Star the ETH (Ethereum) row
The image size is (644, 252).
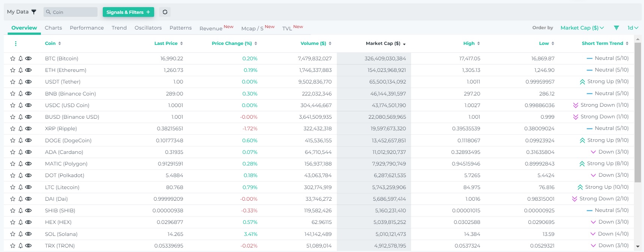coord(13,70)
